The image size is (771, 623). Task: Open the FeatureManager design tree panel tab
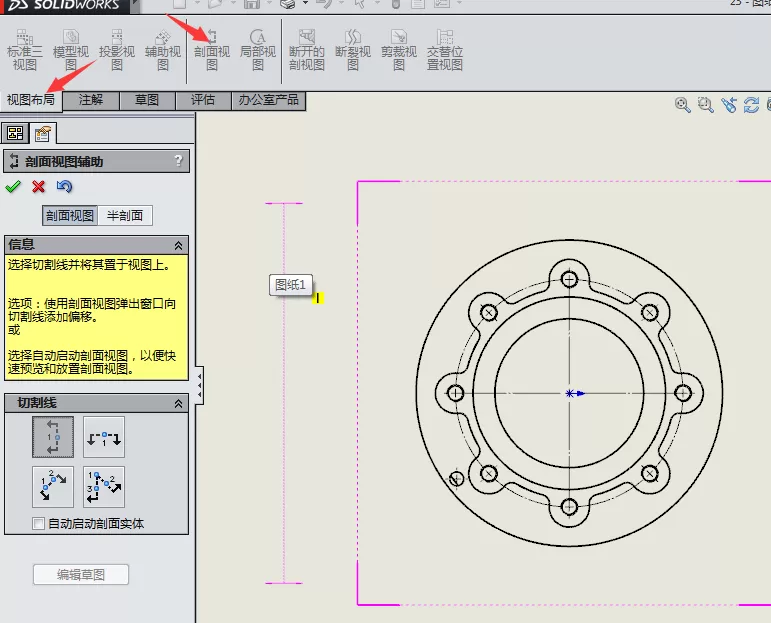(x=15, y=133)
